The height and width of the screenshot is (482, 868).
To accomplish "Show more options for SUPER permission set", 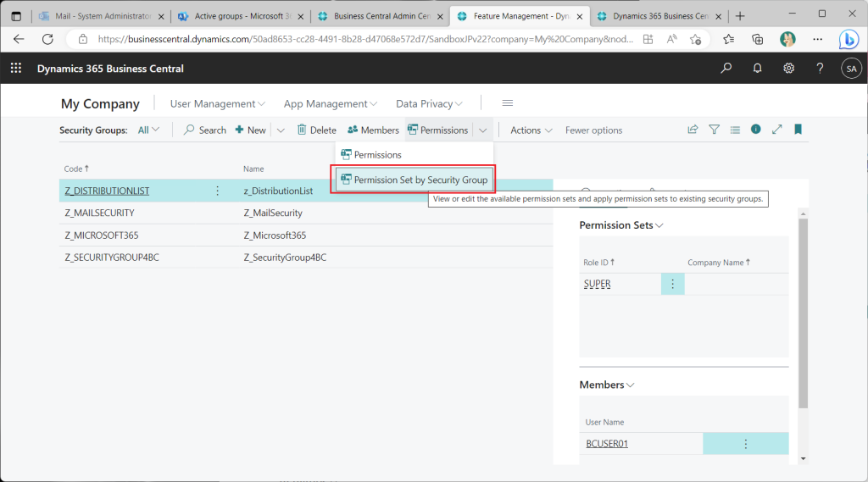I will pos(672,284).
